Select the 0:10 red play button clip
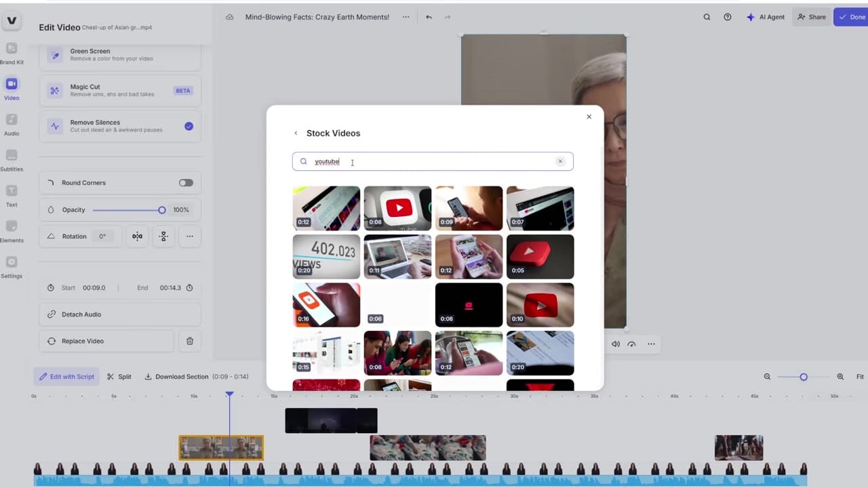The image size is (868, 488). click(540, 305)
